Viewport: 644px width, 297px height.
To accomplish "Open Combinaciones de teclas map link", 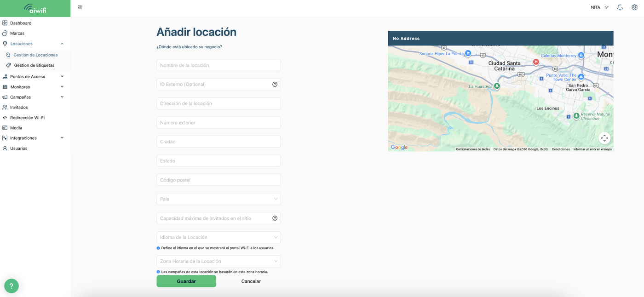I will [473, 149].
